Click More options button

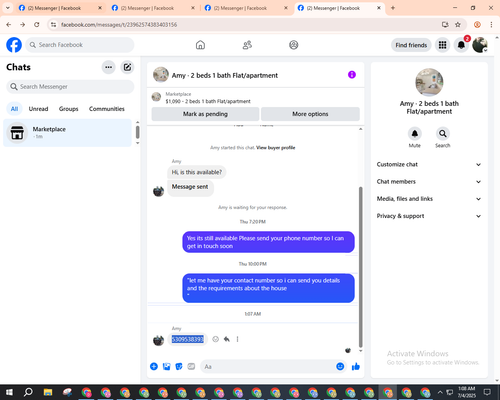pyautogui.click(x=310, y=114)
